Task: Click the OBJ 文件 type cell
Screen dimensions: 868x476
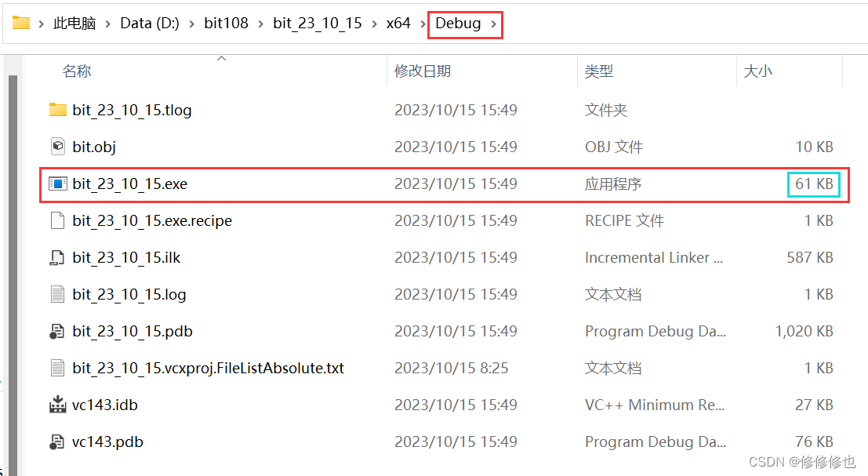Action: pyautogui.click(x=614, y=147)
